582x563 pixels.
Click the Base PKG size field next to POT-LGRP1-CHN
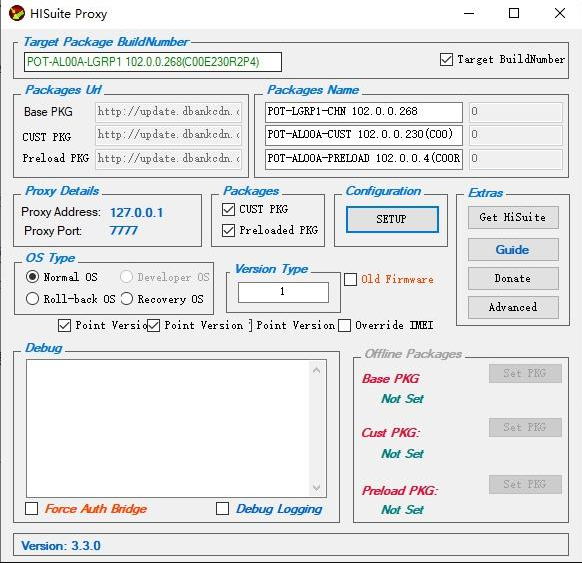tap(516, 112)
